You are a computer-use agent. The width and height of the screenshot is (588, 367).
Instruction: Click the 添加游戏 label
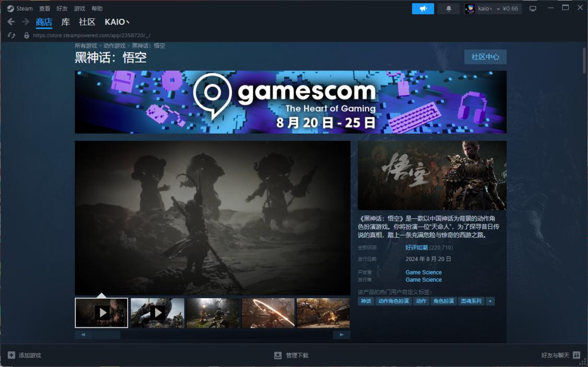pos(30,356)
